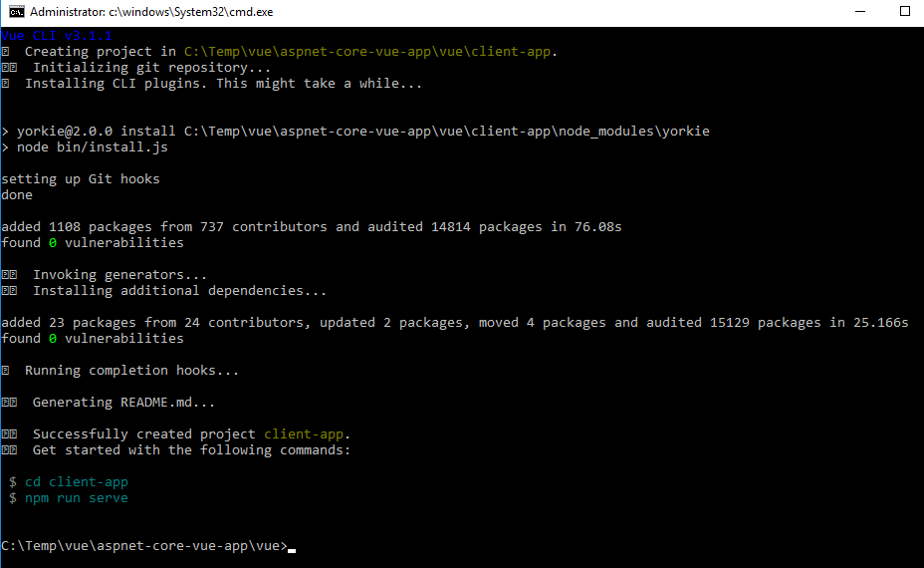924x568 pixels.
Task: Minimize the command prompt window
Action: pos(859,12)
